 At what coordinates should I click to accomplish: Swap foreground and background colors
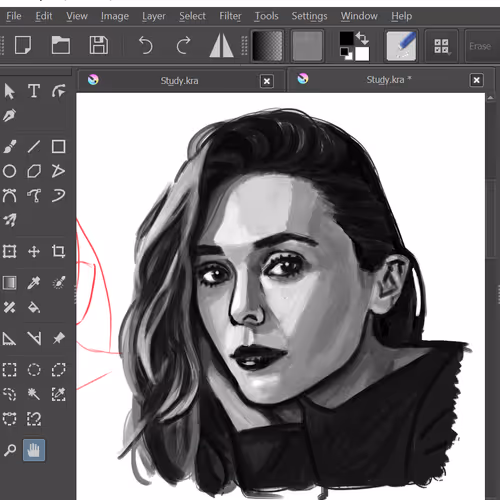tap(362, 38)
